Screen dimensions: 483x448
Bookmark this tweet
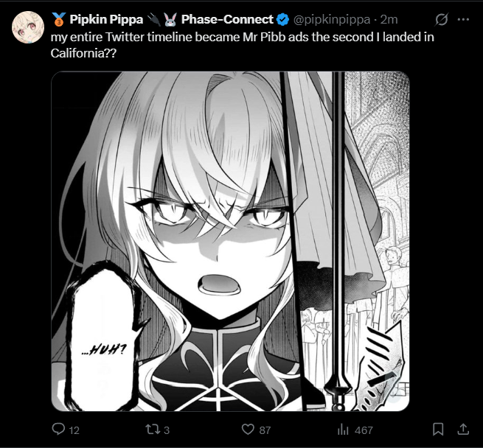point(437,429)
